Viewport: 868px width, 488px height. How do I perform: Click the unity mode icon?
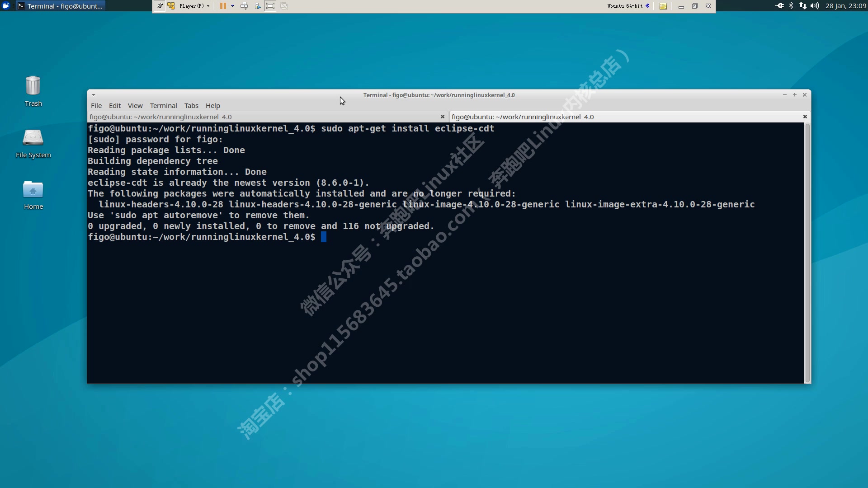(x=284, y=5)
